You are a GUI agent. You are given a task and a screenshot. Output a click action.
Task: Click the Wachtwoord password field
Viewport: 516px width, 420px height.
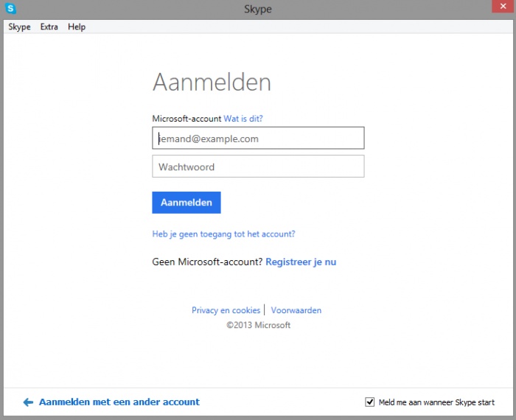click(x=258, y=167)
